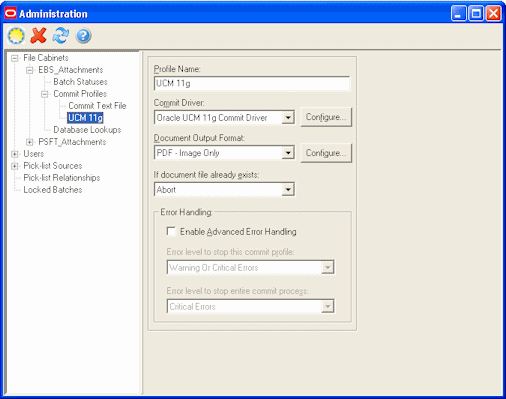Select Database Lookups in the tree
Screen dimensions: 506x399
coord(87,130)
